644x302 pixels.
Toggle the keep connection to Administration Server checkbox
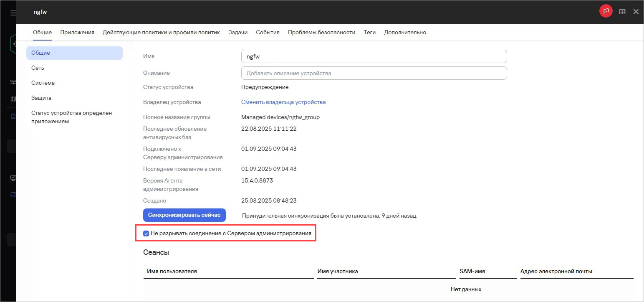[x=146, y=233]
